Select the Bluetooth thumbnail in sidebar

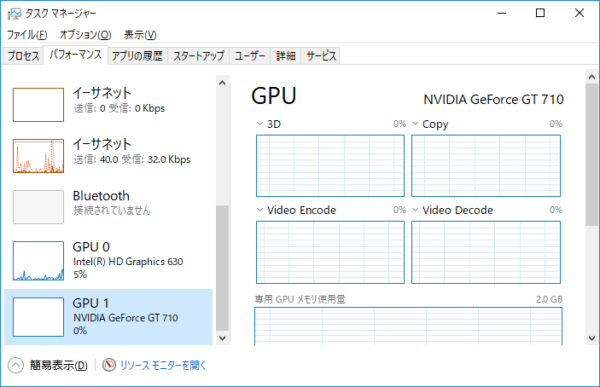38,207
